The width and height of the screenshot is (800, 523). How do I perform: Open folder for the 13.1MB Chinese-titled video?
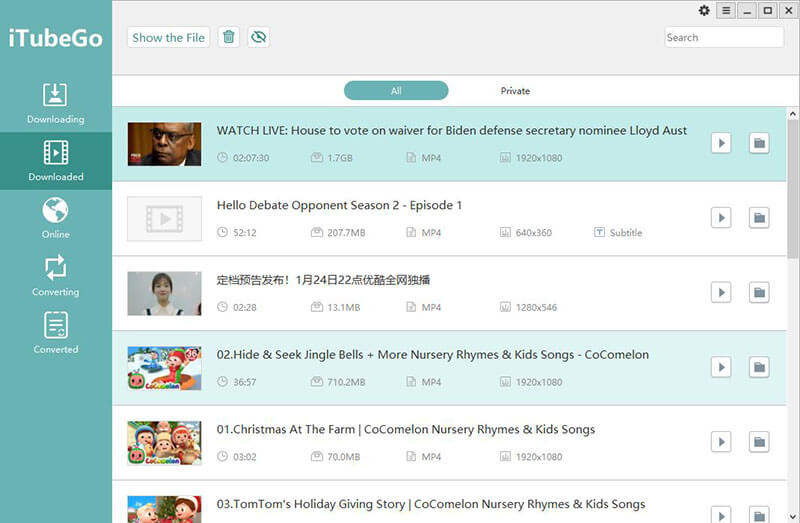(x=759, y=292)
